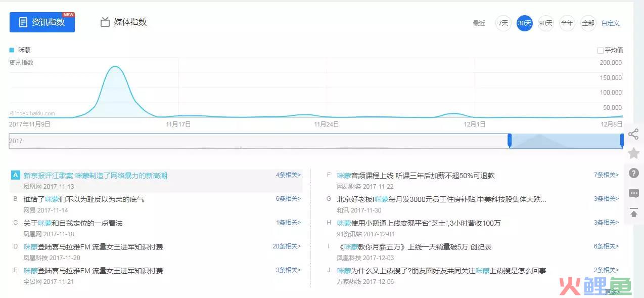Viewport: 644px width, 298px height.
Task: Expand 3条相关 for item G
Action: pos(606,199)
